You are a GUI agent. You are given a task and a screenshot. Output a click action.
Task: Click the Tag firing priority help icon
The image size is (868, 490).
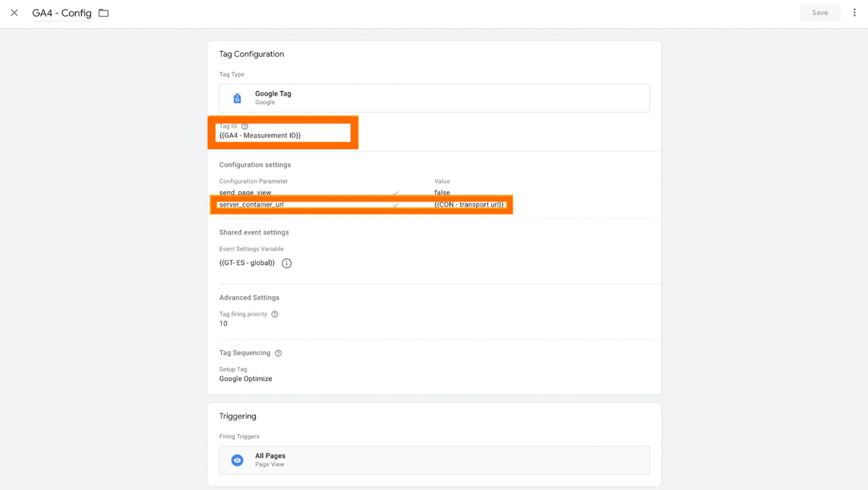pyautogui.click(x=275, y=314)
